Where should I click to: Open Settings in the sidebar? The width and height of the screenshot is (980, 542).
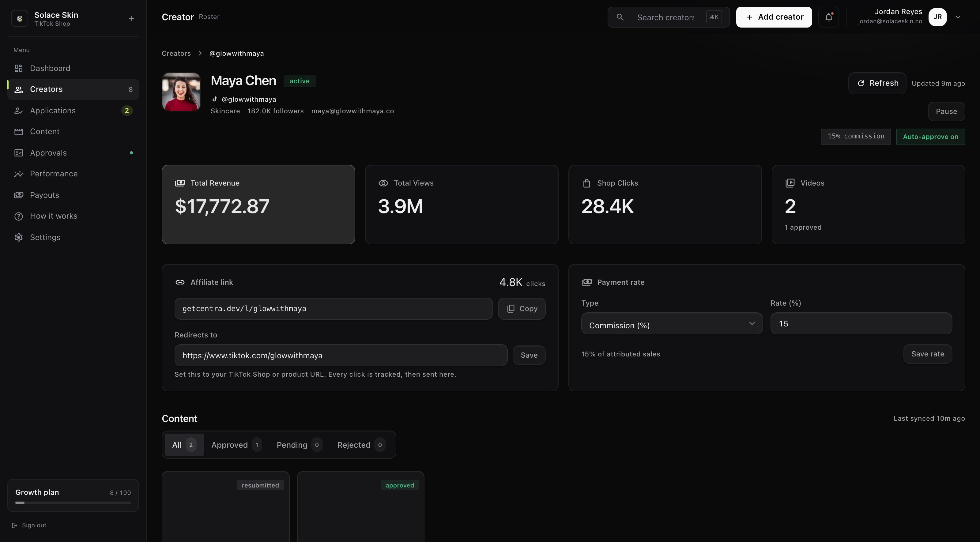73,237
